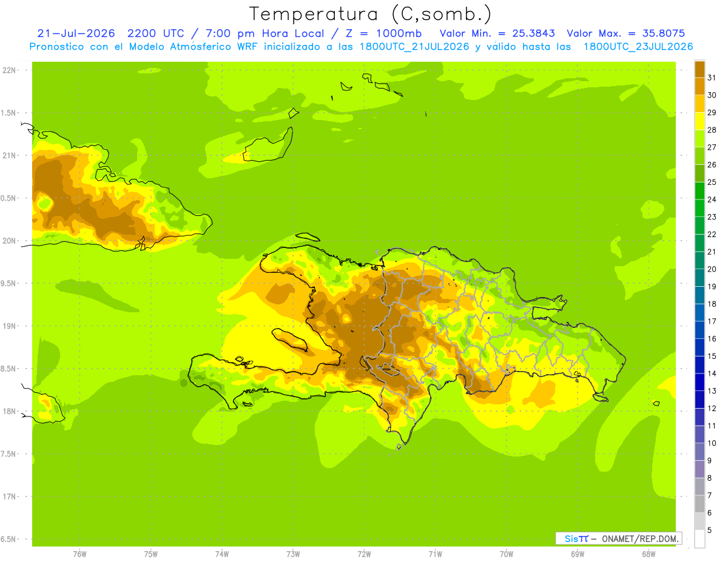The image size is (728, 562).
Task: Click the "70W" longitude axis label
Action: point(507,554)
